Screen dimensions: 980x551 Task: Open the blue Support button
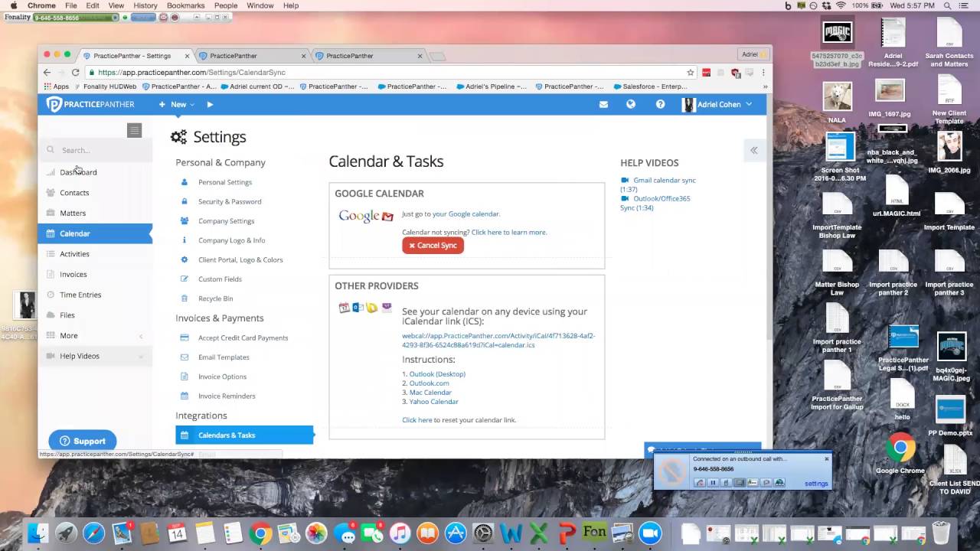tap(83, 441)
